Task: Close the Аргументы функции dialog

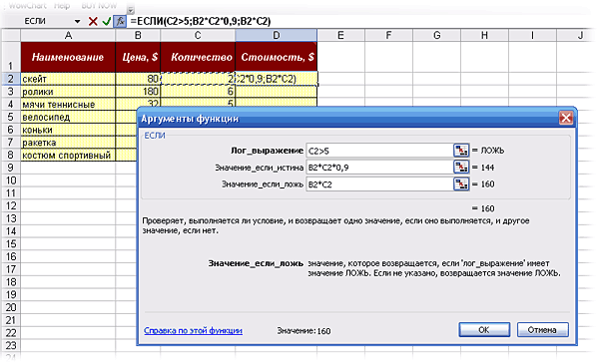Action: pos(566,118)
